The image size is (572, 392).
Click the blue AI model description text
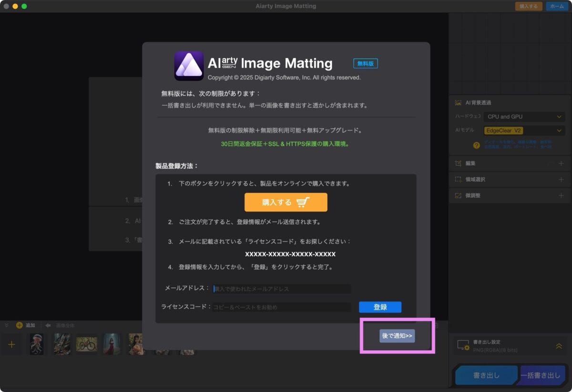click(x=518, y=145)
